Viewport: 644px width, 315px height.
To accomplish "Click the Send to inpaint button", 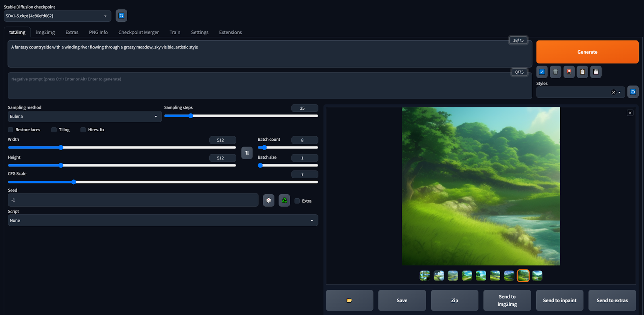I will pyautogui.click(x=559, y=301).
